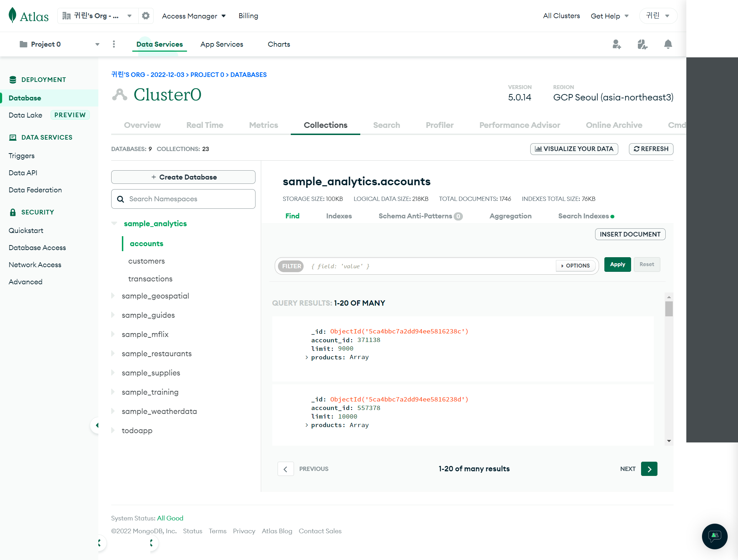738x560 pixels.
Task: Collapse the sample_analytics database
Action: [x=114, y=223]
